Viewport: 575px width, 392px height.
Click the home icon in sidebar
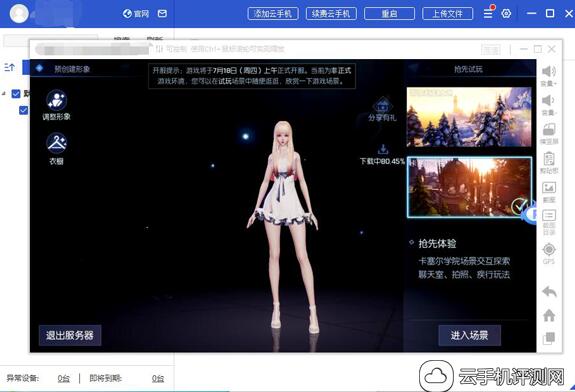[549, 315]
